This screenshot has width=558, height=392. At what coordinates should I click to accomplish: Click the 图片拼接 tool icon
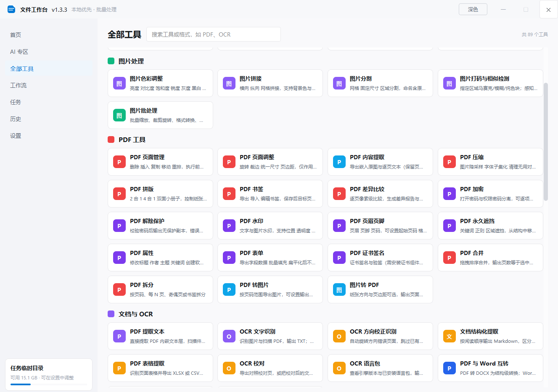(x=229, y=83)
